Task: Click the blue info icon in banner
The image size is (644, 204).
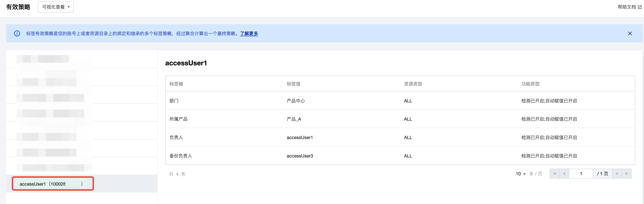Action: coord(17,34)
